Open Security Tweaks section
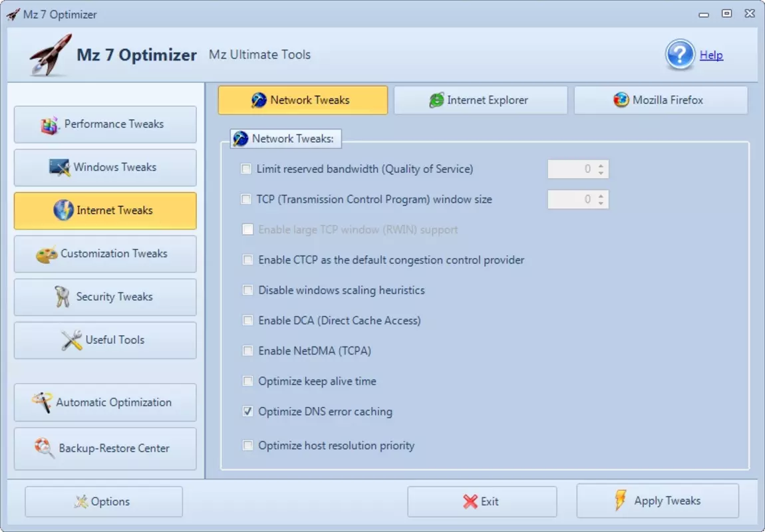This screenshot has height=532, width=765. tap(105, 297)
